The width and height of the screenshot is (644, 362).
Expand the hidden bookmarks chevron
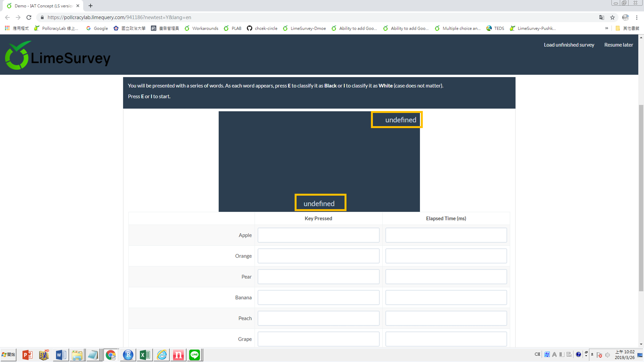coord(607,28)
